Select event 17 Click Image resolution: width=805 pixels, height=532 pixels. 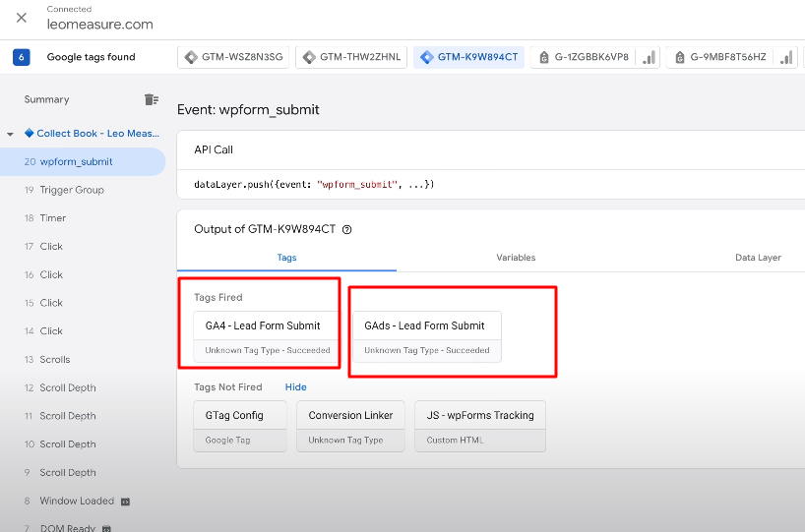click(82, 246)
